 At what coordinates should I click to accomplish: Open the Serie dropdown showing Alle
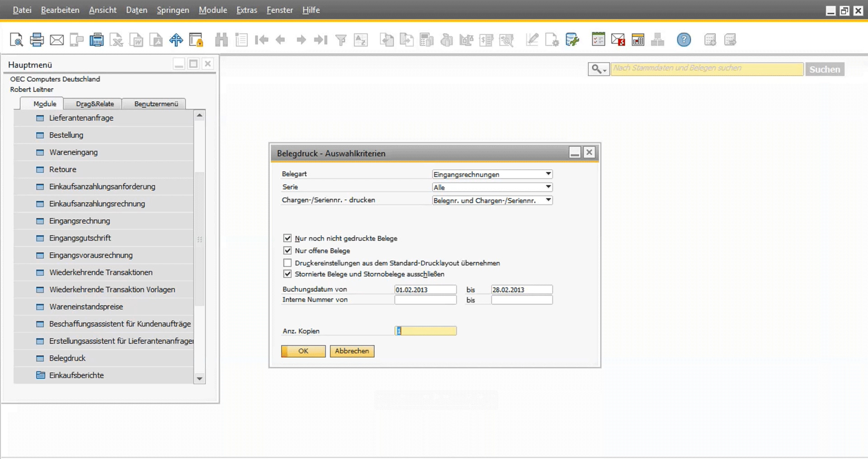(x=492, y=187)
